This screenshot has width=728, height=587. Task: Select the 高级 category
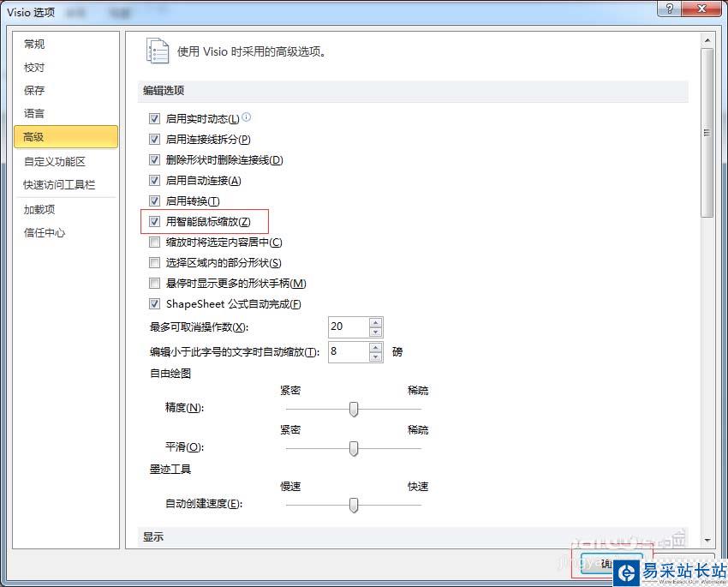pos(66,137)
